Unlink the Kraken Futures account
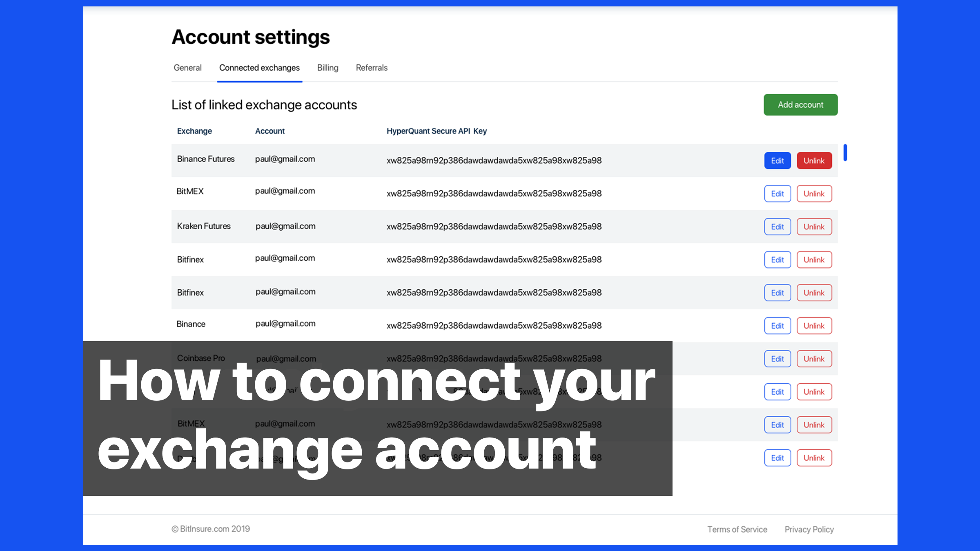Image resolution: width=980 pixels, height=551 pixels. click(814, 227)
